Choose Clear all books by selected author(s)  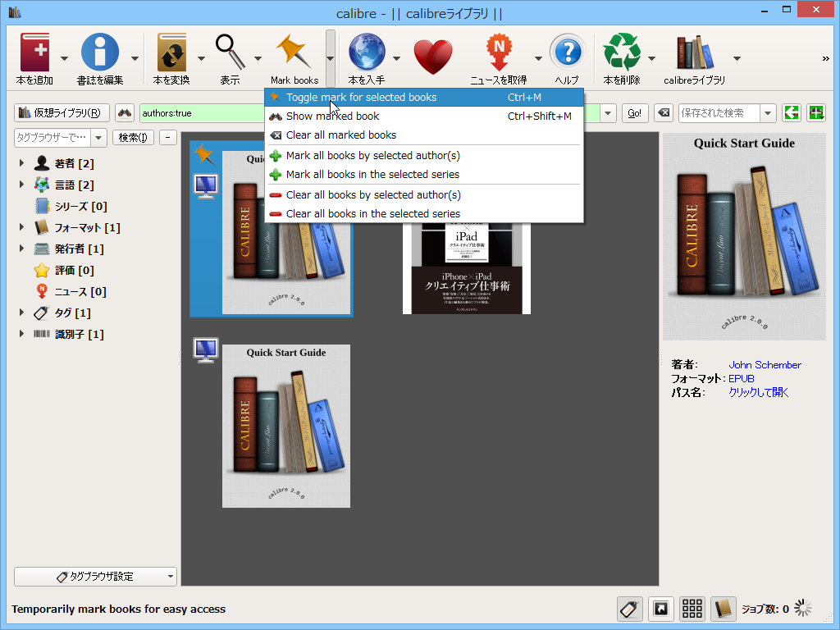tap(424, 194)
